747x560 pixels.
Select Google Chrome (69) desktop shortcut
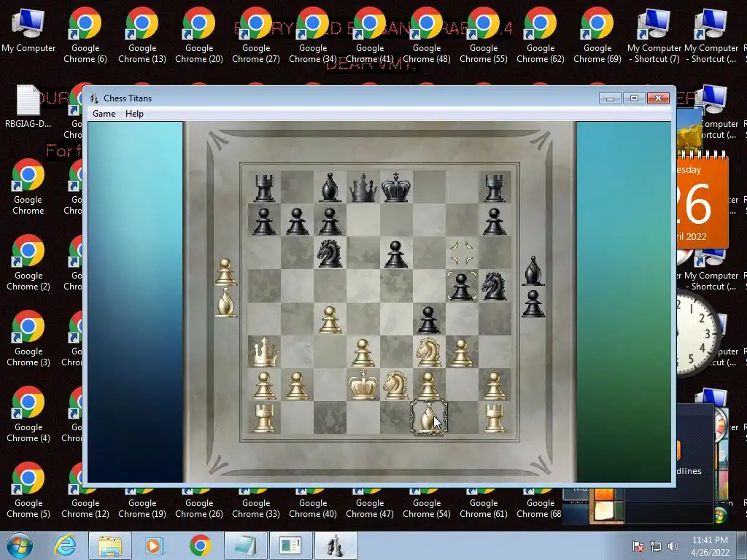[x=597, y=35]
